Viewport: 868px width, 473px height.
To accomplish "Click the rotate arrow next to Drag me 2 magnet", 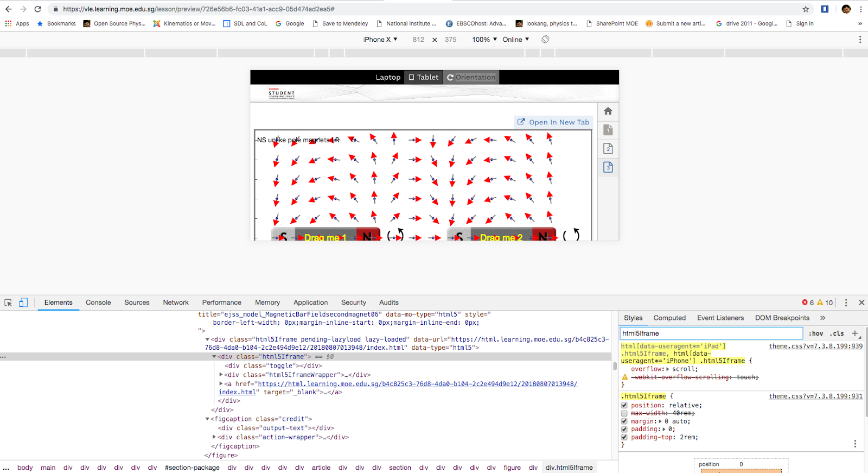I will click(x=572, y=235).
